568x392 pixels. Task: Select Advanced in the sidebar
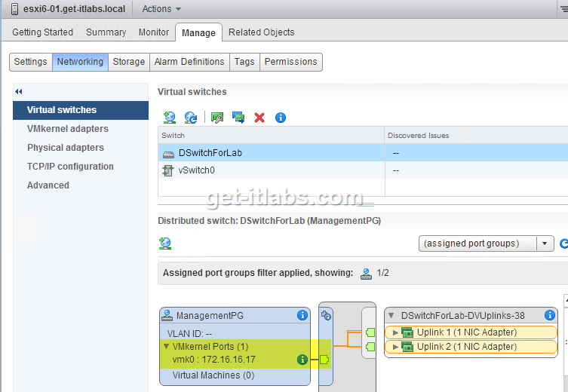click(81, 185)
